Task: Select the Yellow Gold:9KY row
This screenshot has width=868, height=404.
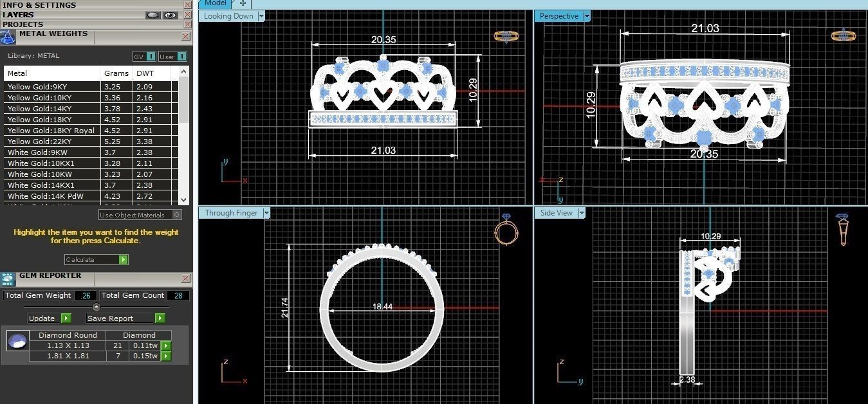Action: click(91, 86)
